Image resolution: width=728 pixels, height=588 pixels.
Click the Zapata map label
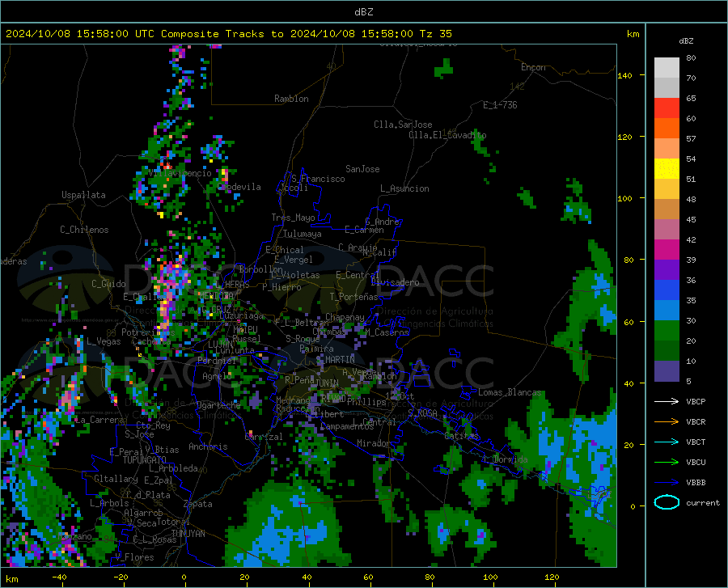(x=198, y=504)
